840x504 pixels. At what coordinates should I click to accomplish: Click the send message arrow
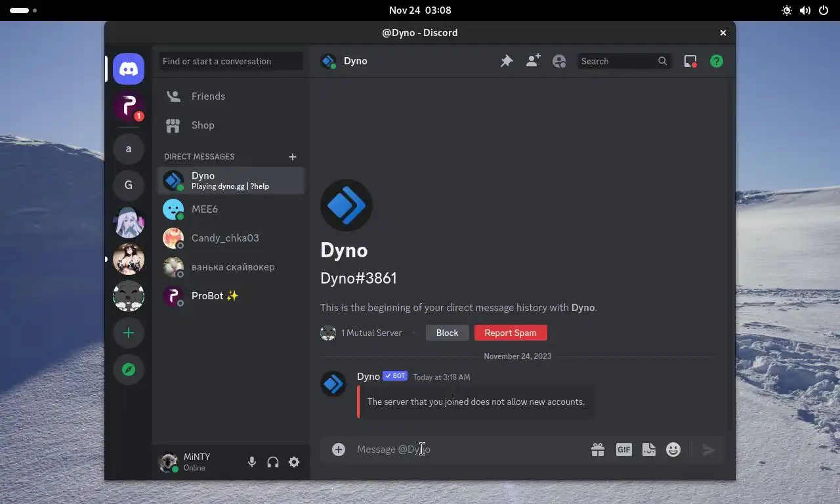(x=709, y=450)
